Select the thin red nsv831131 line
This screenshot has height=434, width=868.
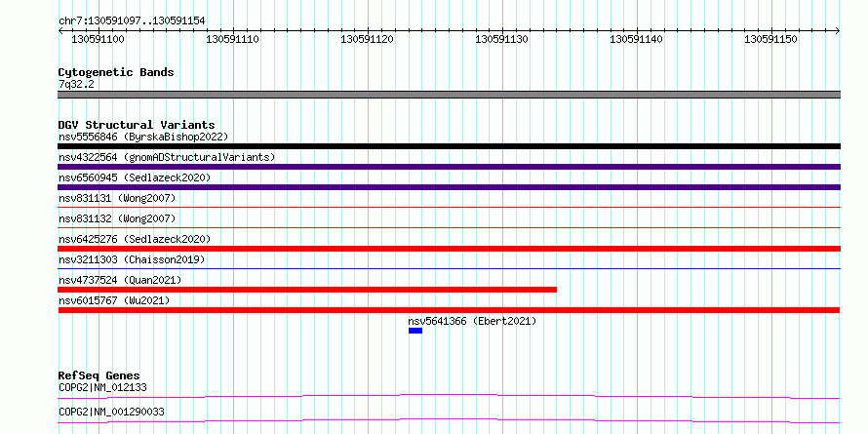pyautogui.click(x=449, y=207)
